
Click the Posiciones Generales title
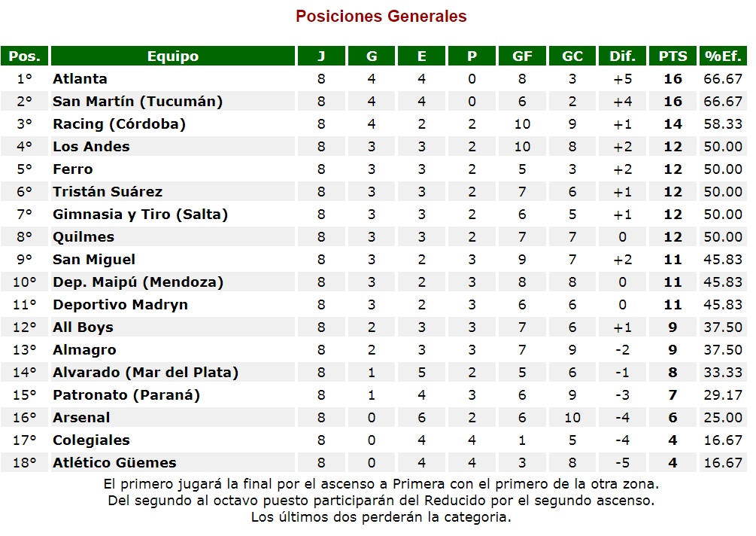tap(381, 16)
